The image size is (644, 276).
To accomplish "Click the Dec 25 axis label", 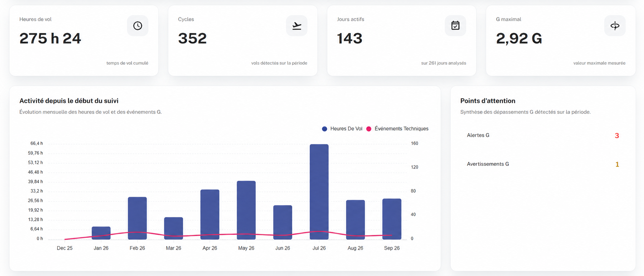I will 65,248.
